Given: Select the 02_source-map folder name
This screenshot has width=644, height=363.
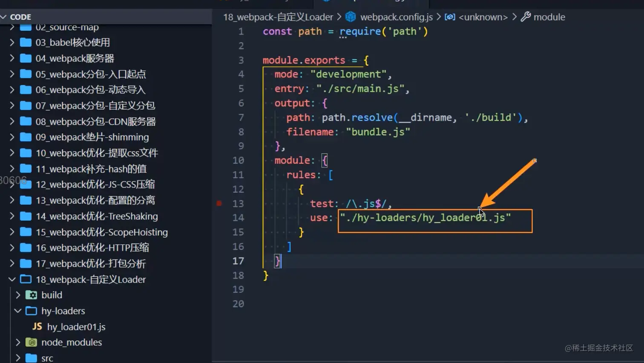Looking at the screenshot, I should (67, 27).
